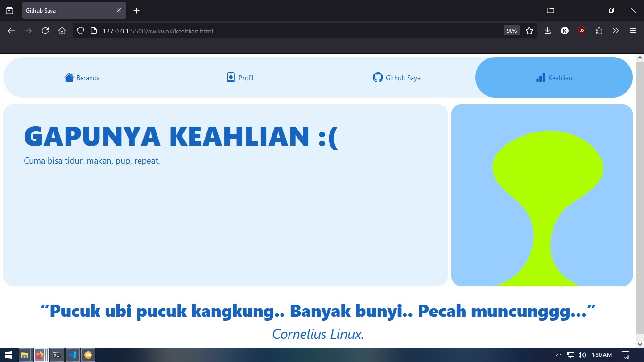Click the extensions puzzle icon
The height and width of the screenshot is (362, 644).
click(598, 31)
